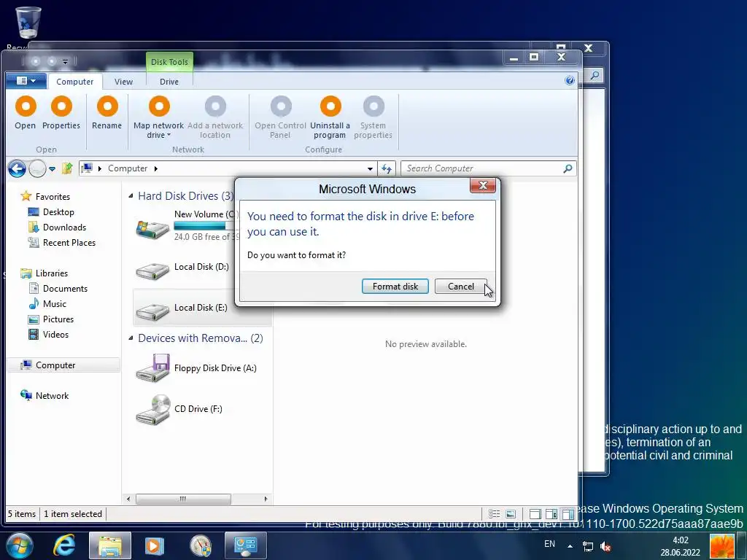Collapse Devices with Removable group

[x=131, y=338]
